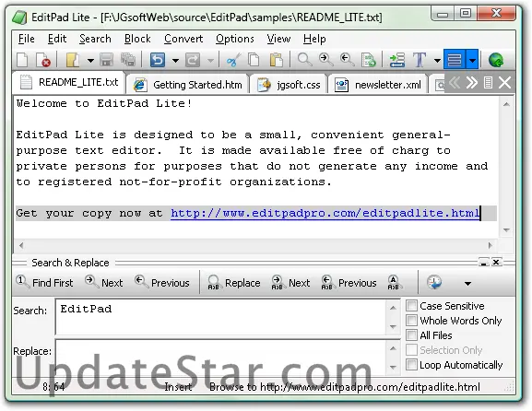The image size is (532, 411).
Task: Save file floppy disk icon
Action: pyautogui.click(x=107, y=61)
